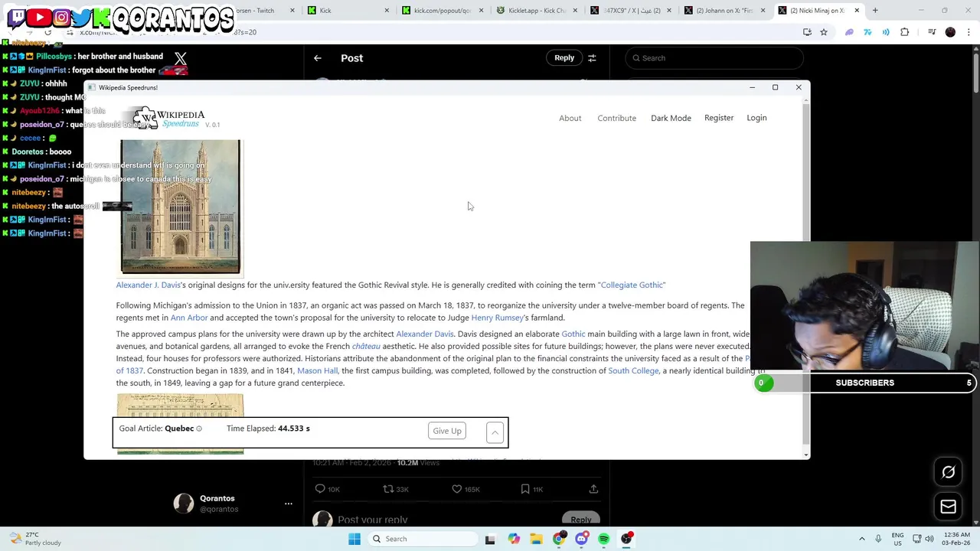Click the Register link
The width and height of the screenshot is (980, 551).
click(719, 118)
